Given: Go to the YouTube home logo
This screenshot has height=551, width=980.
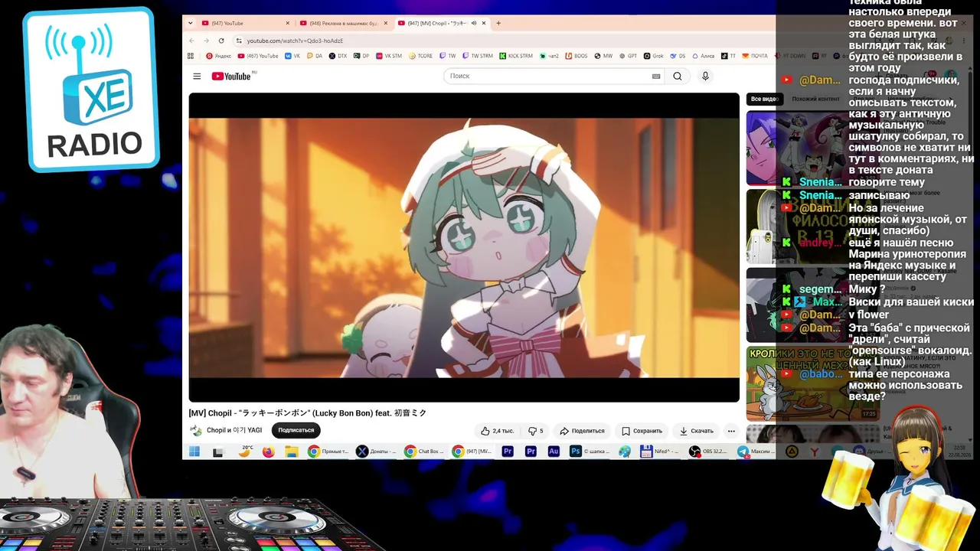Looking at the screenshot, I should click(x=231, y=77).
